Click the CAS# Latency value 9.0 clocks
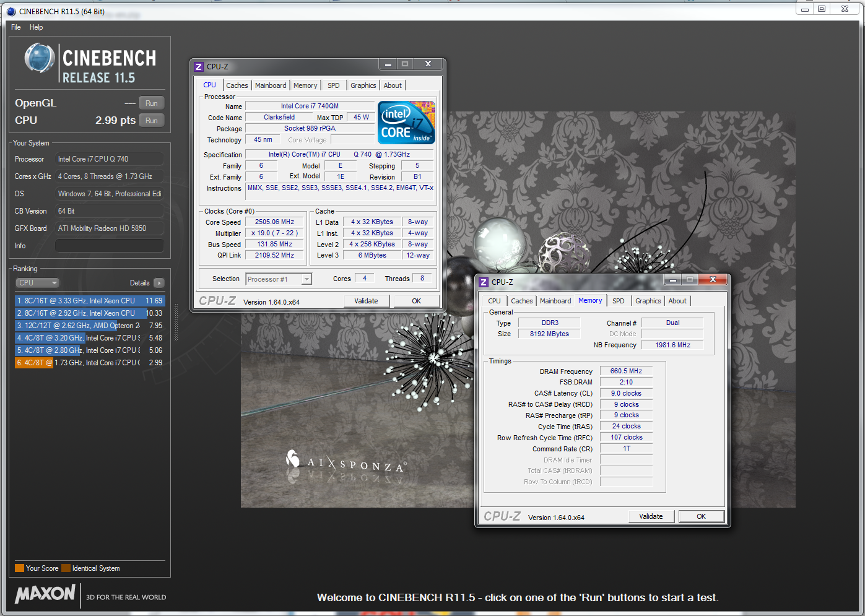This screenshot has width=865, height=616. click(626, 393)
